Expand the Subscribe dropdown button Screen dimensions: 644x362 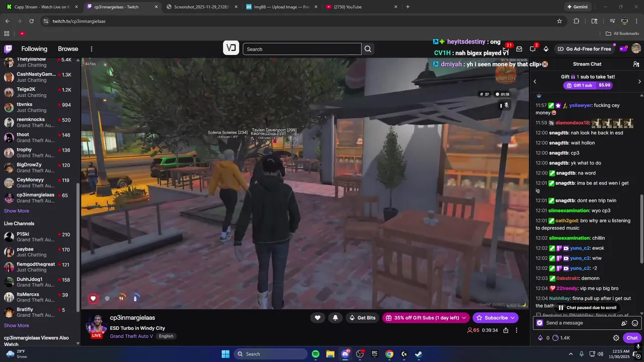click(513, 318)
